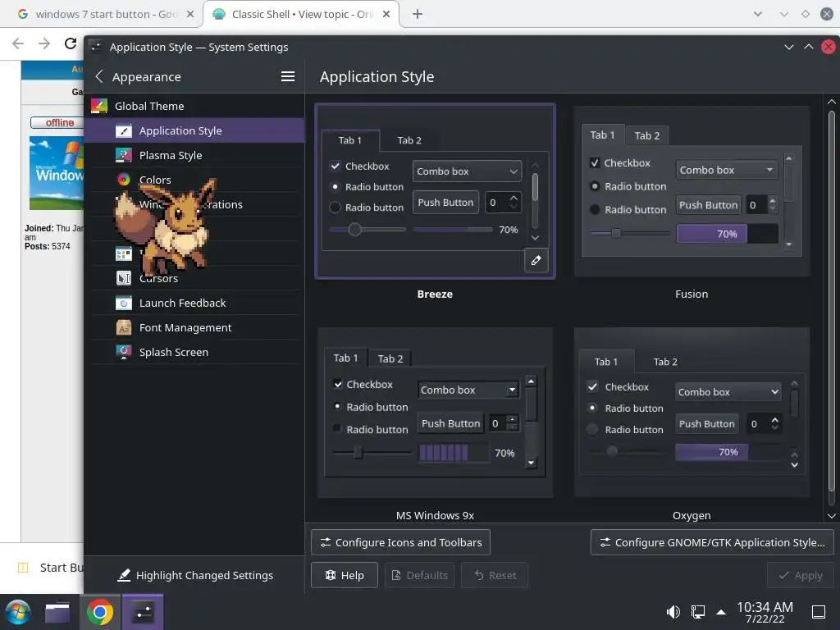Viewport: 840px width, 630px height.
Task: Select second Radio button in Fusion preview
Action: [595, 209]
